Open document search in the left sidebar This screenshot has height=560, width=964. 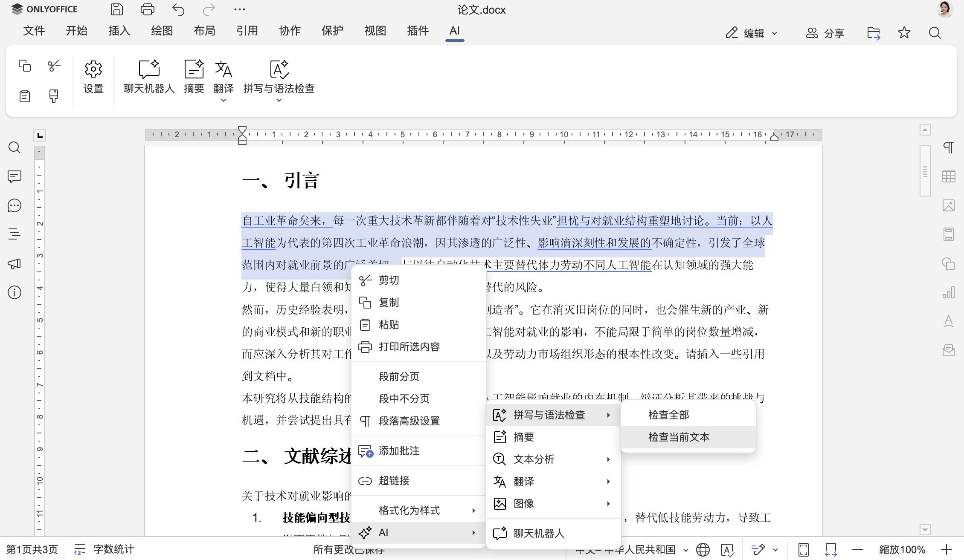(x=15, y=147)
